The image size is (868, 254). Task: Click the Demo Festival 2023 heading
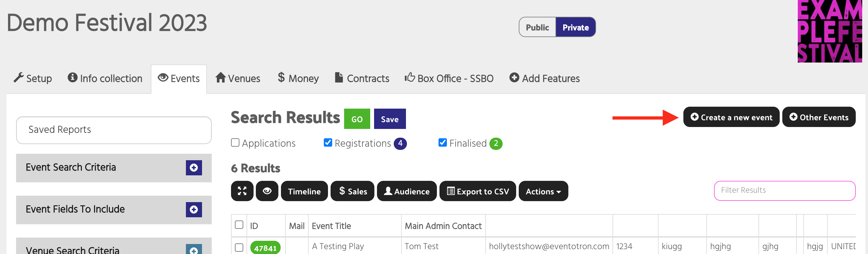tap(107, 23)
